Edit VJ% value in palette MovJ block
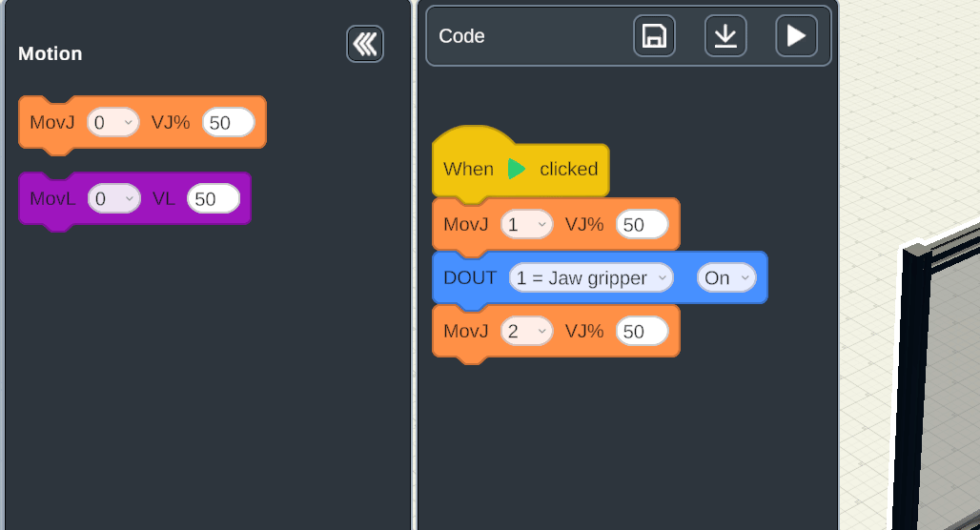Image resolution: width=980 pixels, height=530 pixels. pos(228,122)
